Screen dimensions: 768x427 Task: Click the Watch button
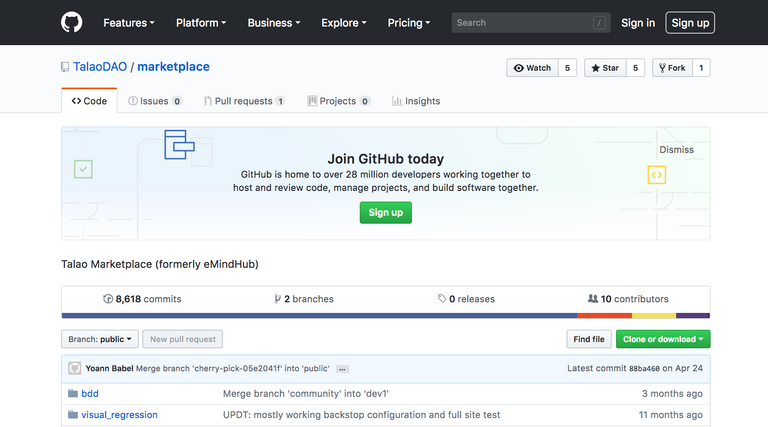pyautogui.click(x=532, y=68)
